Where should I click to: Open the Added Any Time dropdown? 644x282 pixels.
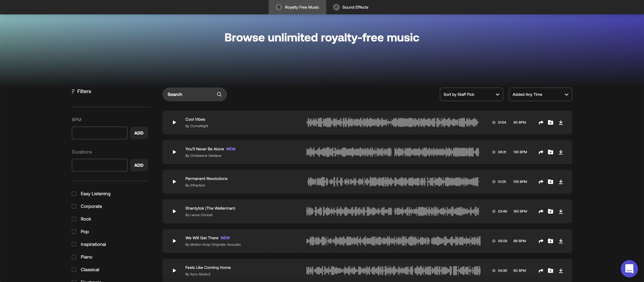pos(540,94)
